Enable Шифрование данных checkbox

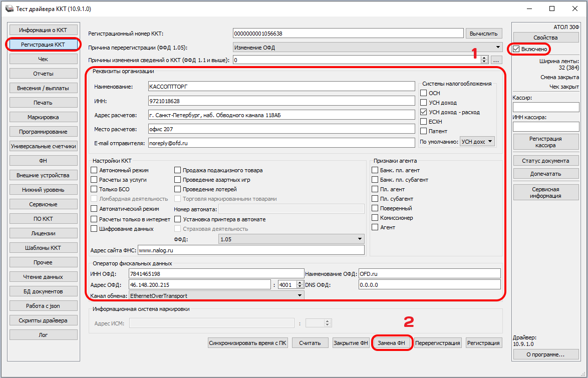click(x=94, y=229)
